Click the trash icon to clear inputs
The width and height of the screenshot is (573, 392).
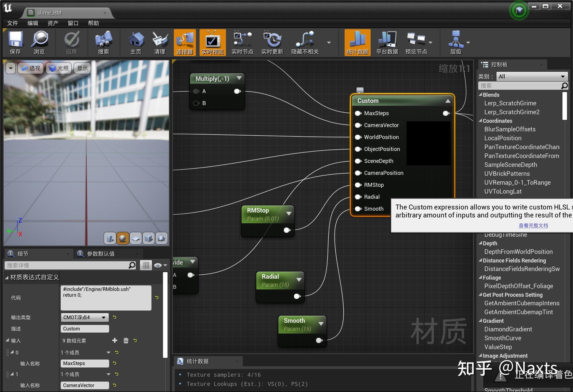[126, 341]
